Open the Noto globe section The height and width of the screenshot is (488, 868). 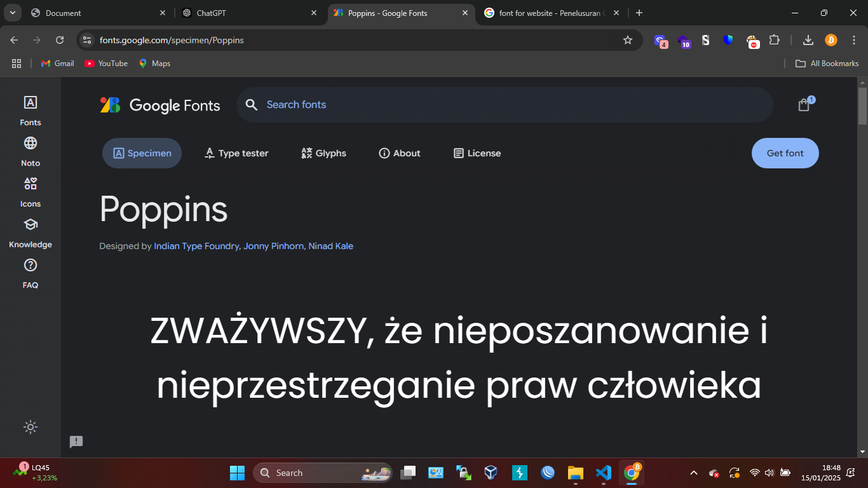tap(30, 151)
